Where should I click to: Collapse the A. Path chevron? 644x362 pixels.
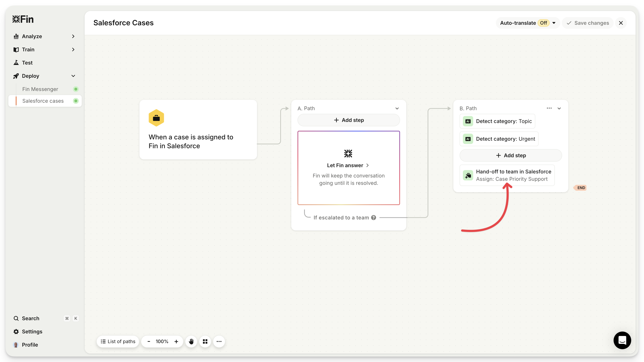click(x=397, y=108)
